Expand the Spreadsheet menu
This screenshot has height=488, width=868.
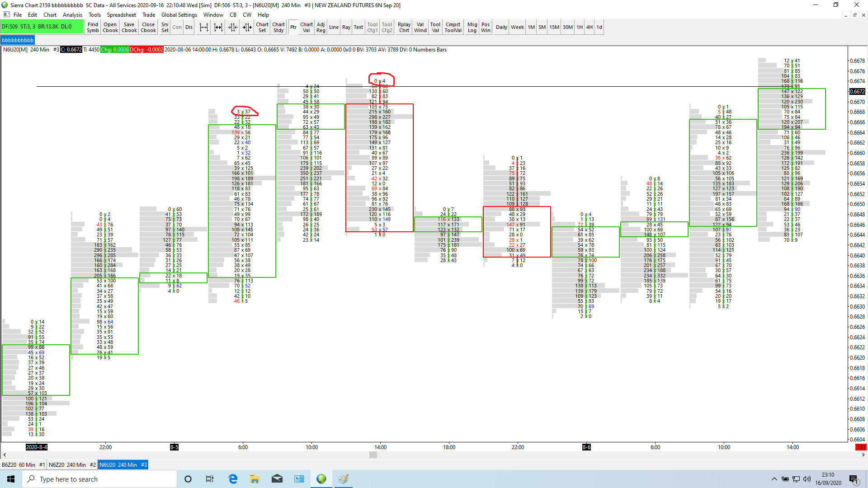[121, 15]
